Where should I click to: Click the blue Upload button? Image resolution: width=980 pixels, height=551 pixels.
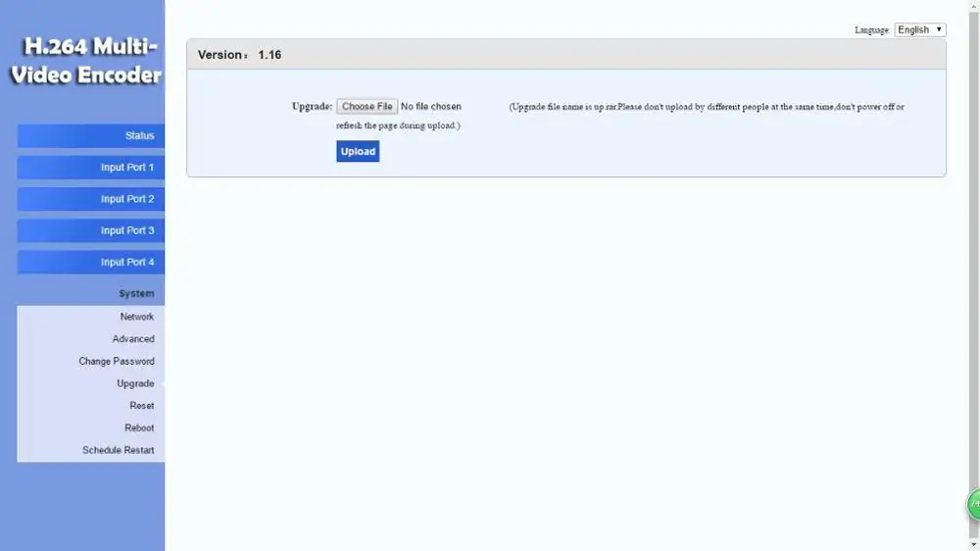358,151
